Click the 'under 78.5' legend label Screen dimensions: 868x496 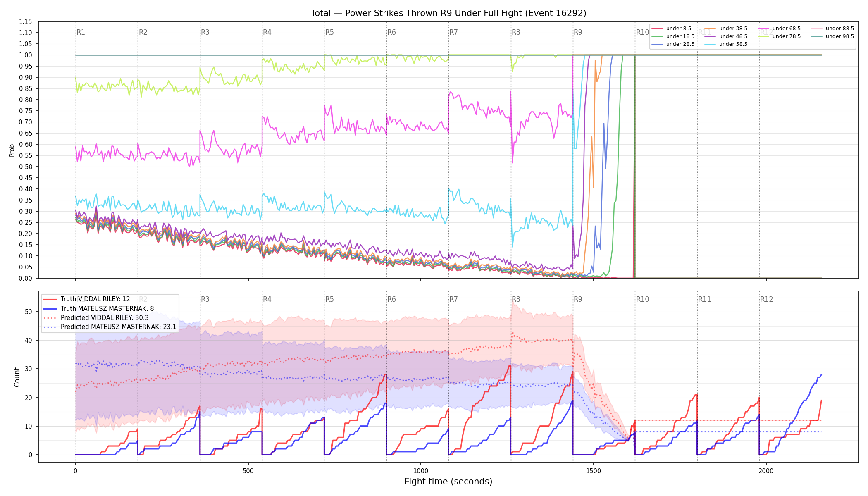787,36
